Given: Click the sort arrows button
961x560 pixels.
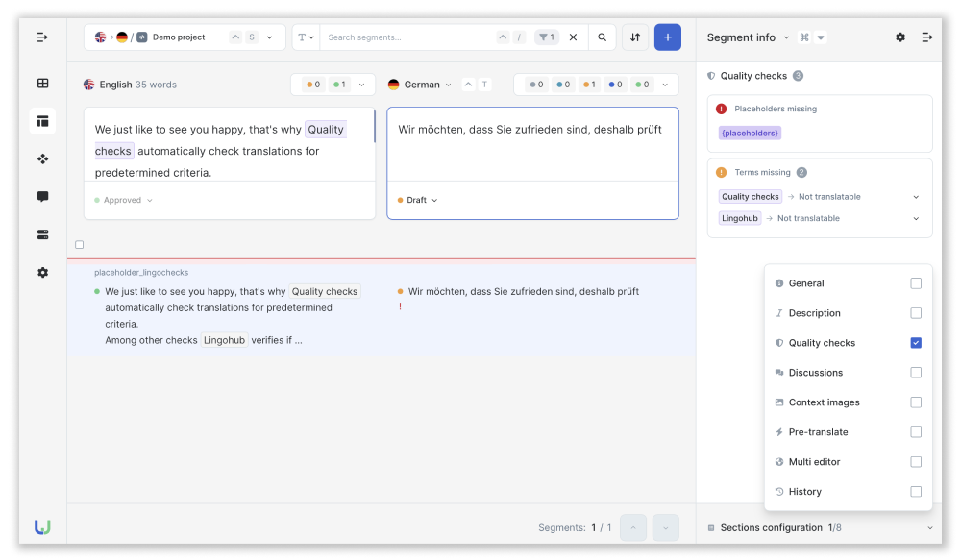Looking at the screenshot, I should (x=635, y=37).
